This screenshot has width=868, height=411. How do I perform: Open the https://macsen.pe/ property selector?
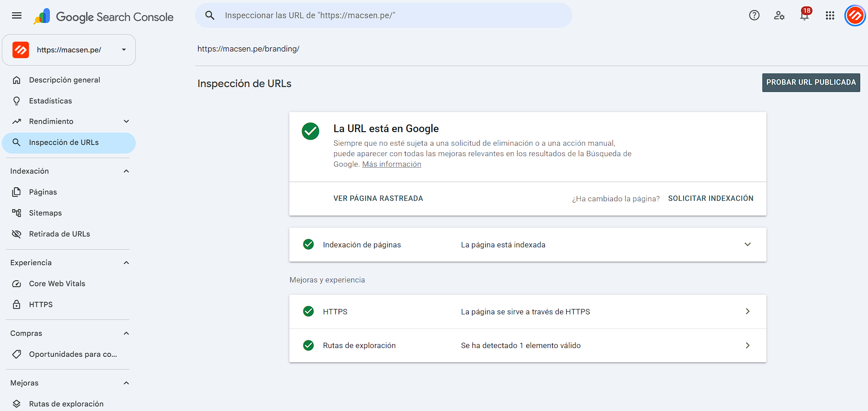tap(69, 50)
